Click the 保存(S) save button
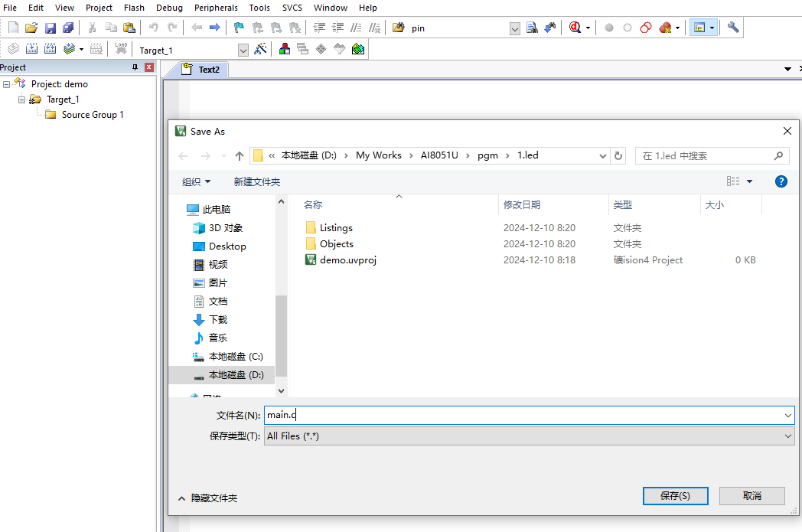 [x=675, y=496]
